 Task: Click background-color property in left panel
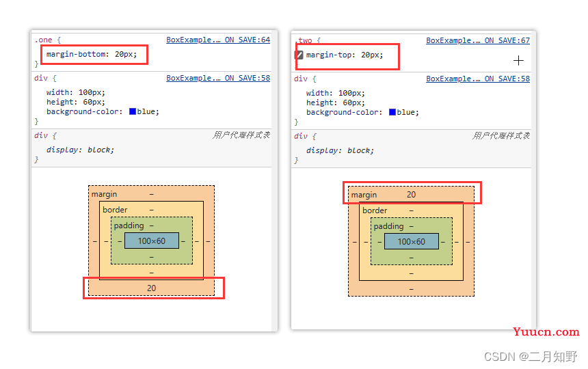83,111
